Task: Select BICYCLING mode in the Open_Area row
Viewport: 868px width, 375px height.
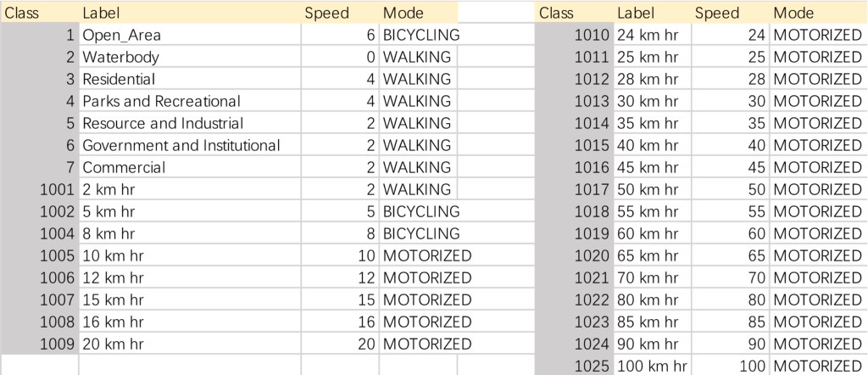Action: pos(420,36)
